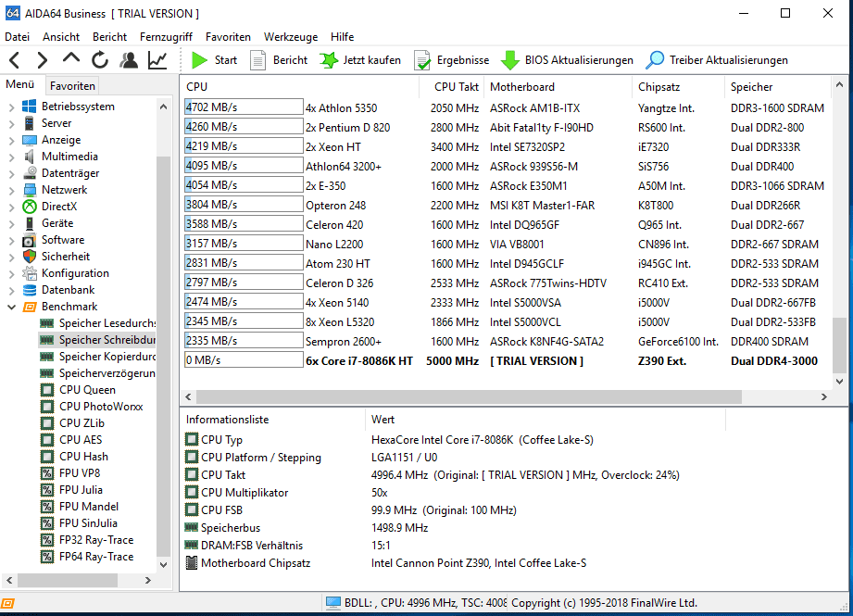
Task: Select the Opteron 248 result row
Action: click(x=508, y=205)
